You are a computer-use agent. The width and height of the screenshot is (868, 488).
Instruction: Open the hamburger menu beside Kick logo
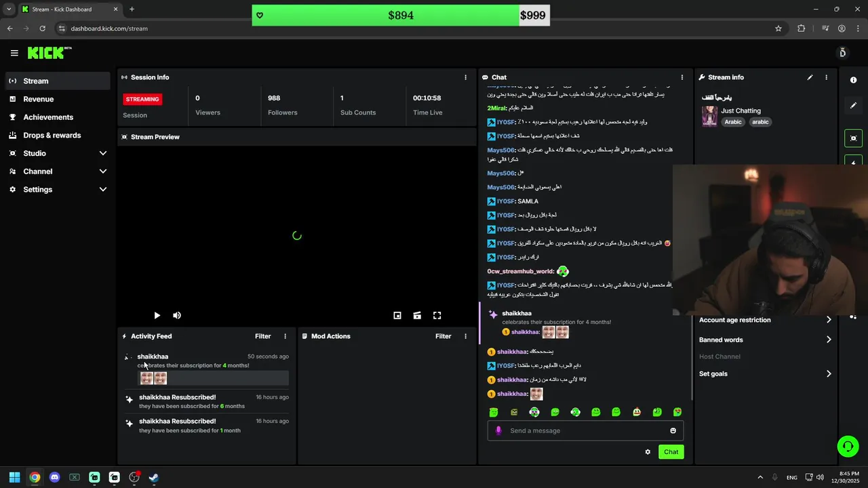point(14,53)
